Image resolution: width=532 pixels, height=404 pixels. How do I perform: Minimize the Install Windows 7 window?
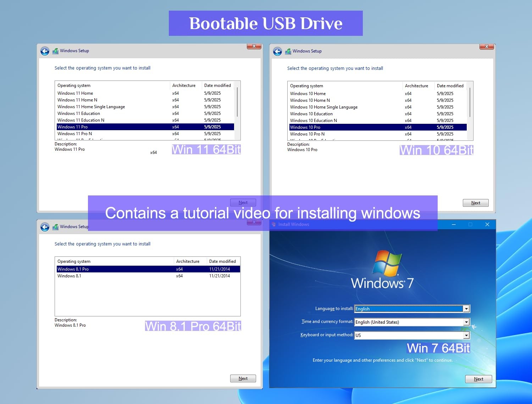[454, 225]
